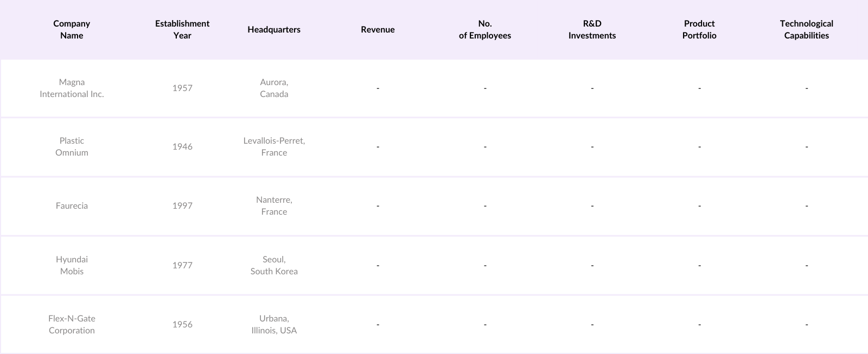Click the Product Portfolio column header
The width and height of the screenshot is (868, 354).
[x=699, y=29]
